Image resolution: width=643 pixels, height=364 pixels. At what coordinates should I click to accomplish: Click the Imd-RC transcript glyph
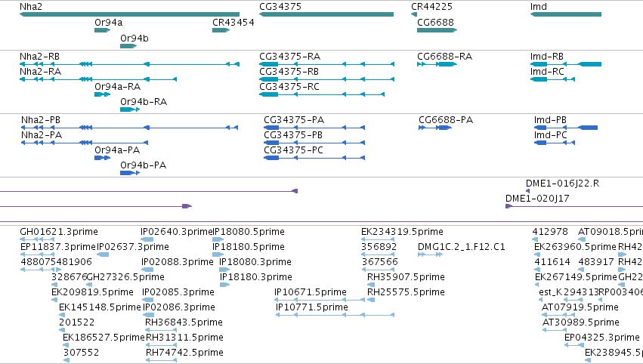(x=553, y=79)
